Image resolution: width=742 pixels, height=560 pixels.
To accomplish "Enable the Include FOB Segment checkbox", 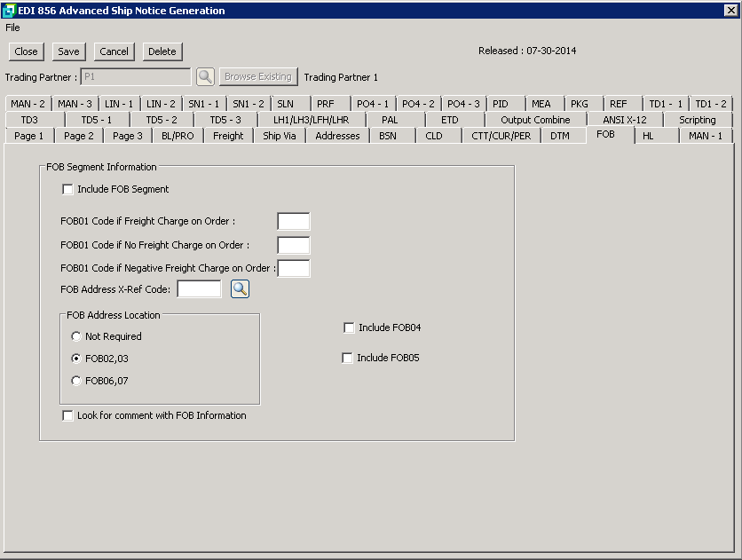I will pos(67,189).
